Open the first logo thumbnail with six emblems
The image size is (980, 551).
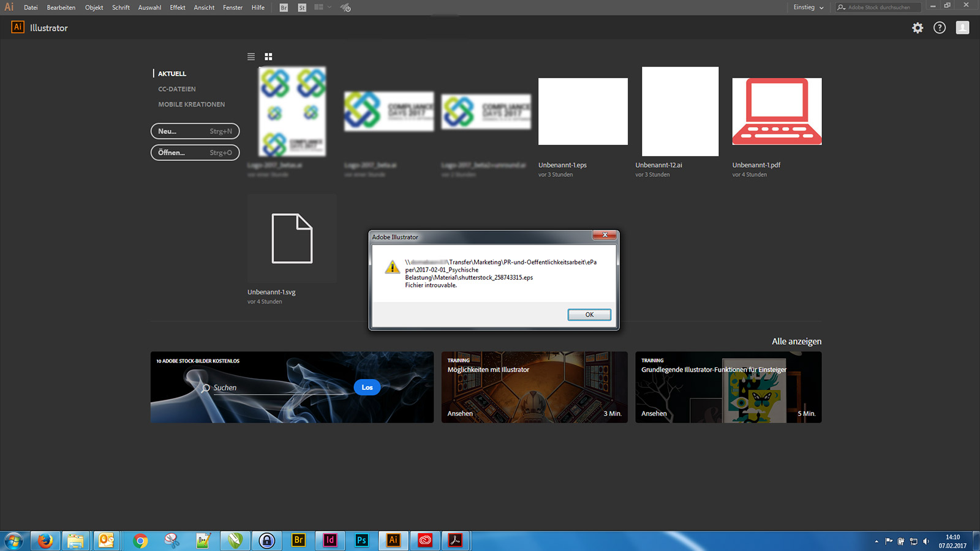(292, 111)
